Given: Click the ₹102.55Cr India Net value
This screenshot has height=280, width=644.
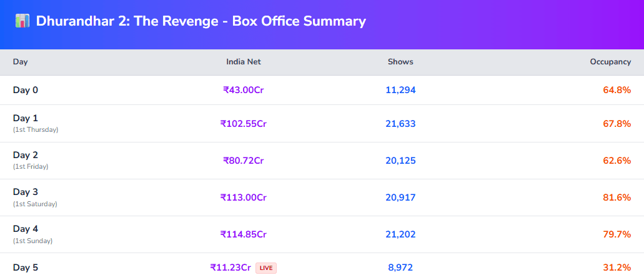Looking at the screenshot, I should (x=244, y=124).
